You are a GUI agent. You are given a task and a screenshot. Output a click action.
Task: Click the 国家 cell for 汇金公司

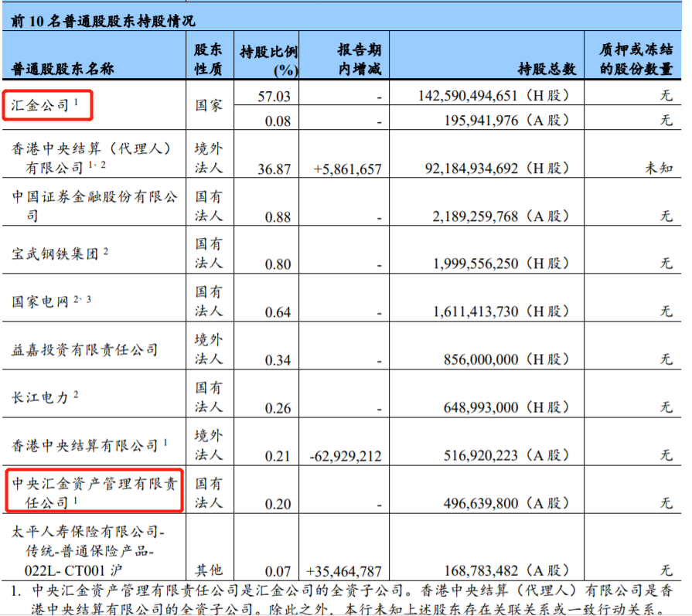click(209, 105)
